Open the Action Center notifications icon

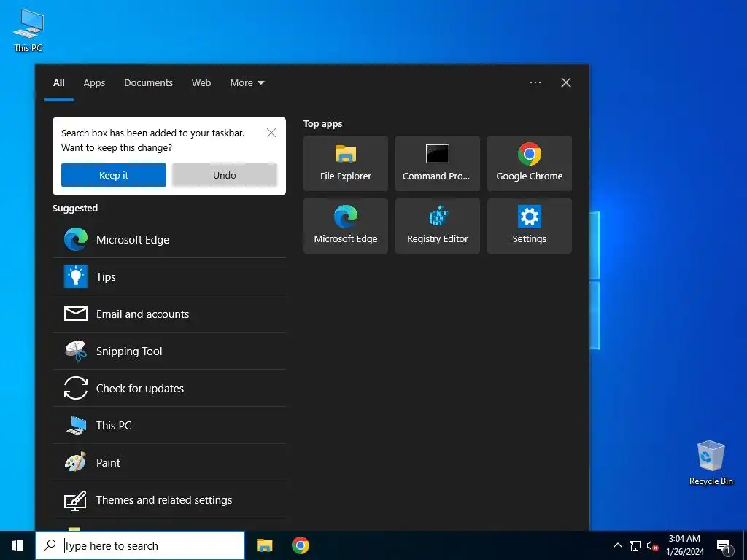pos(724,547)
